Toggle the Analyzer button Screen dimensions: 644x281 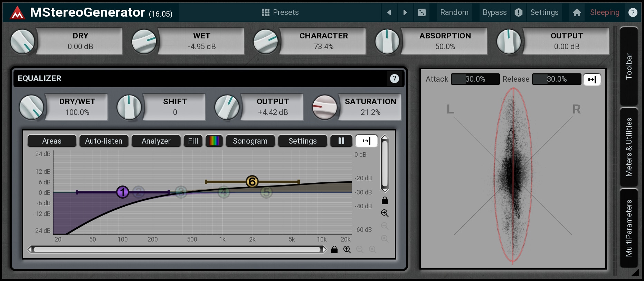point(156,141)
